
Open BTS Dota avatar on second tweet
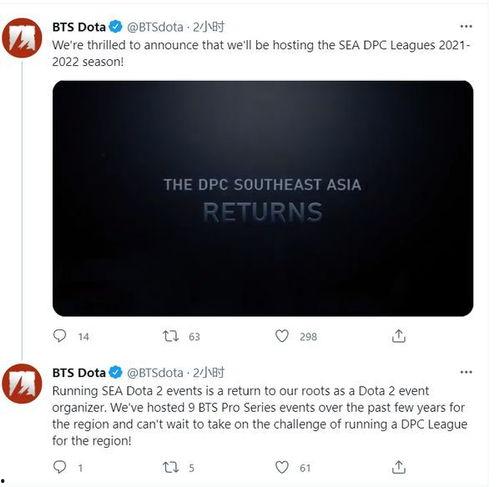tap(22, 384)
